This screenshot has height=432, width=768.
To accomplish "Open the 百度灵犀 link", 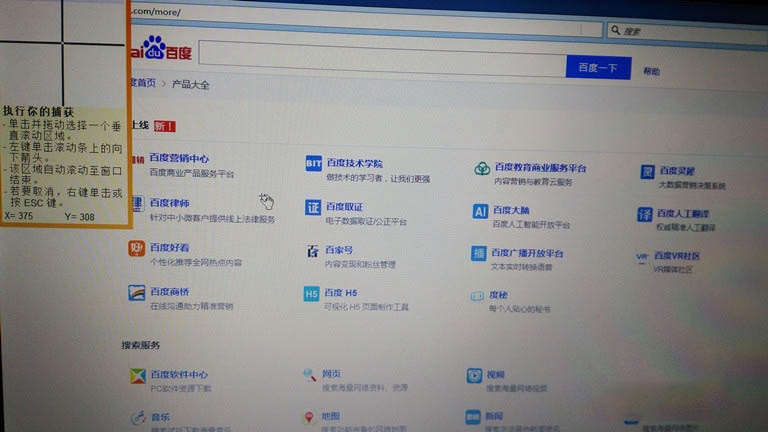I will (677, 170).
